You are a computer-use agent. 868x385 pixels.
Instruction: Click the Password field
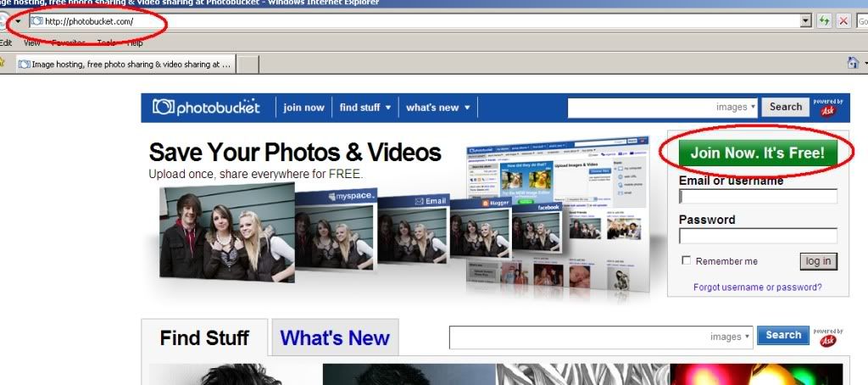click(758, 236)
